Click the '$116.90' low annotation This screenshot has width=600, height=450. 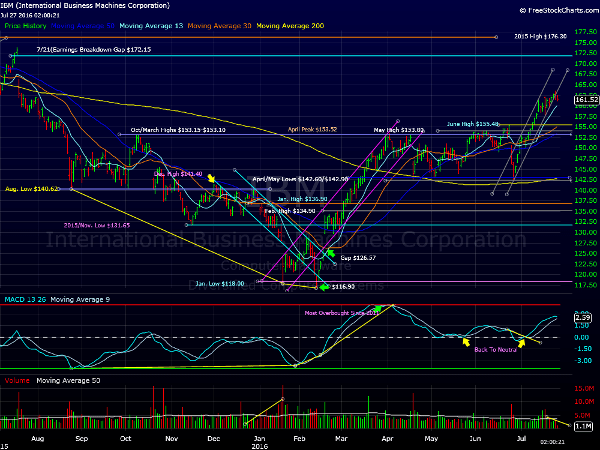click(x=343, y=286)
